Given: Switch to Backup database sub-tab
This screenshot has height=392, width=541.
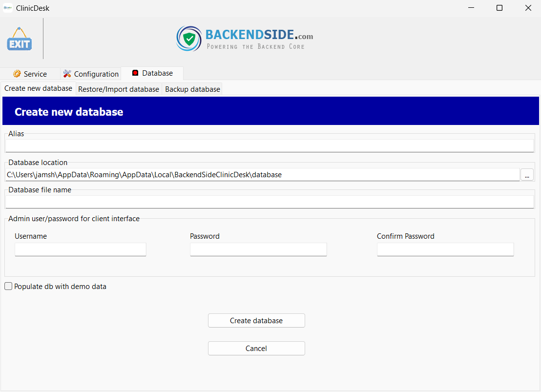Looking at the screenshot, I should tap(192, 89).
